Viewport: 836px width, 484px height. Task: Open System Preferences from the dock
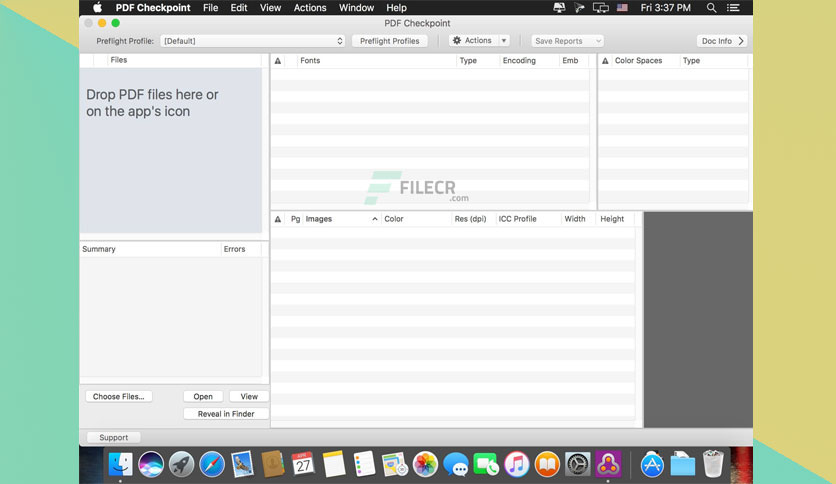[577, 464]
